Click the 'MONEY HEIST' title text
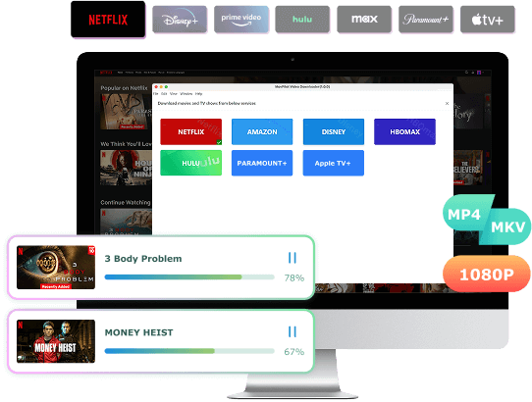The width and height of the screenshot is (532, 402). 138,332
